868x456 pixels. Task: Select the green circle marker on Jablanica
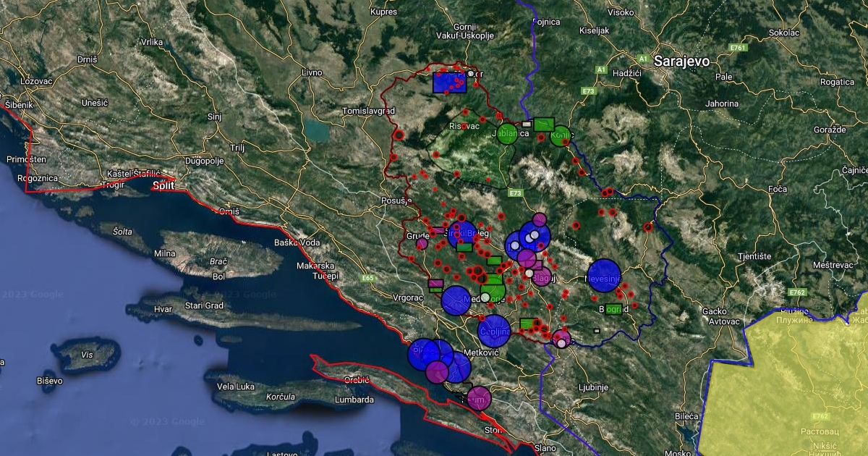[508, 134]
